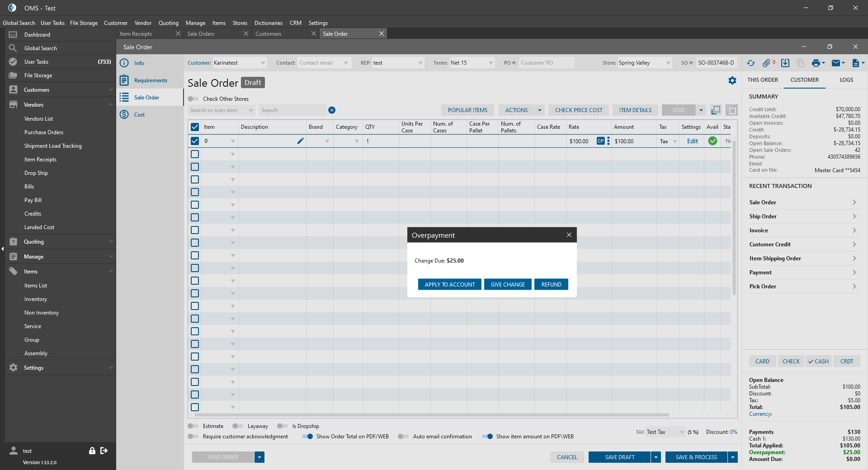Open attachments via the paperclip icon
This screenshot has width=868, height=470.
click(766, 63)
